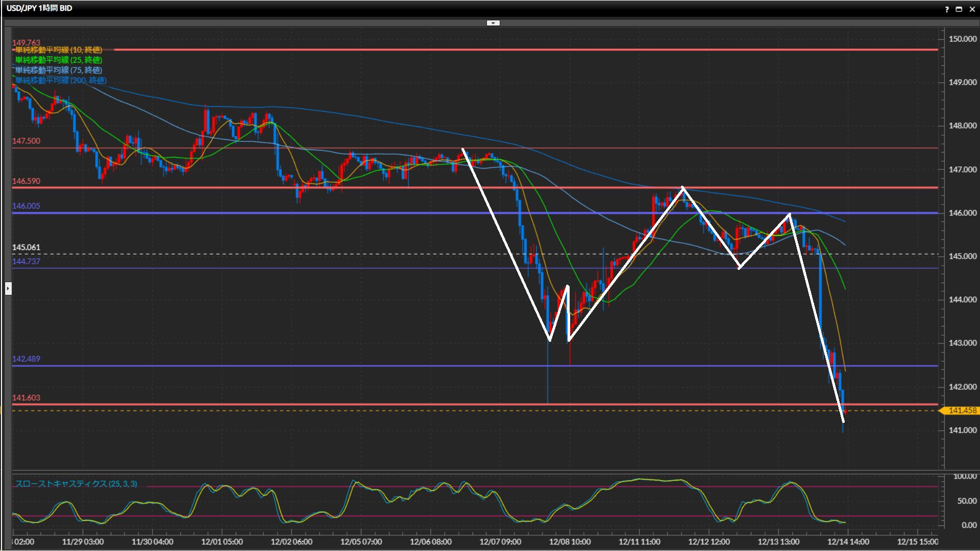
Task: Select the 25-period moving average label
Action: [x=58, y=60]
